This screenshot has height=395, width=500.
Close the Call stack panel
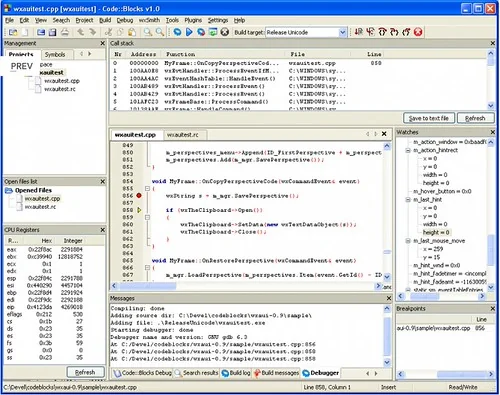coord(493,43)
